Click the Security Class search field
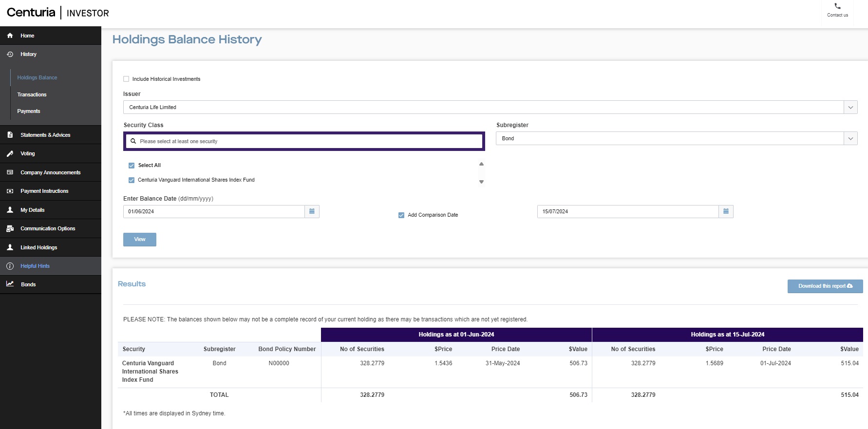This screenshot has height=429, width=868. (x=304, y=141)
